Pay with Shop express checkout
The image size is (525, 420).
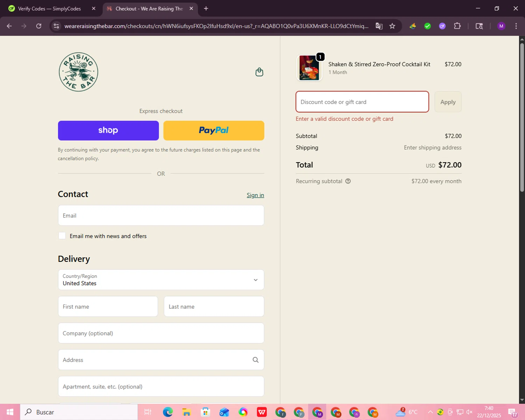tap(108, 131)
